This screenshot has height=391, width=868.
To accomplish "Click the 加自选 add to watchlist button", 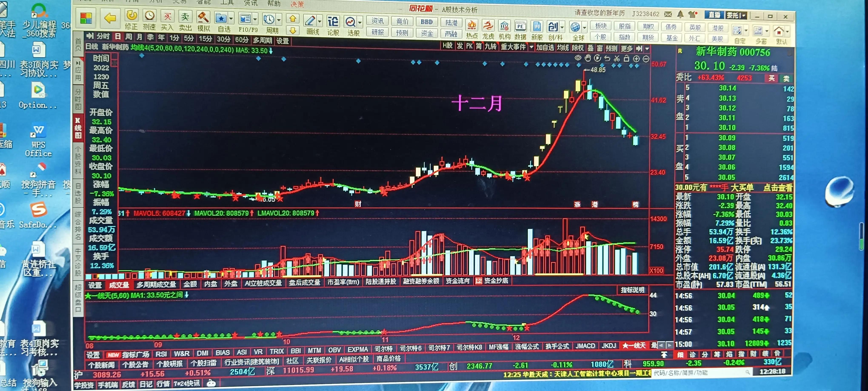I will pos(545,47).
